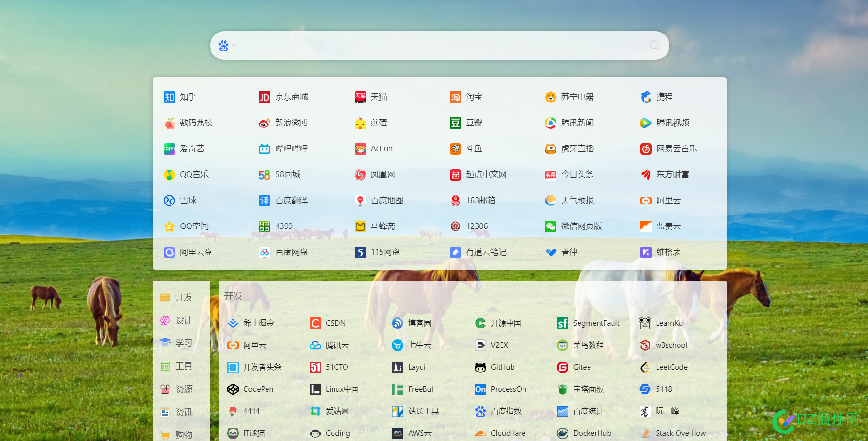Open the 宝塔面板 link
Screen dimensions: 868x441
[580, 389]
